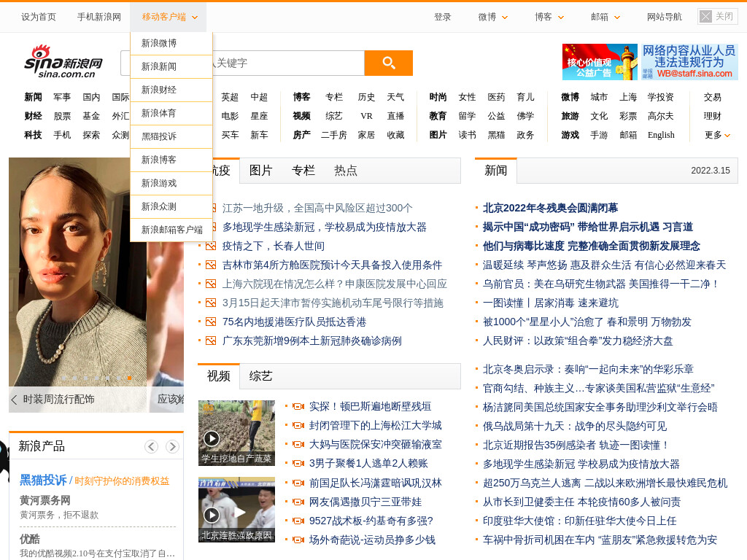
Task: Click previous arrow in 新浪产品 panel
Action: [151, 446]
